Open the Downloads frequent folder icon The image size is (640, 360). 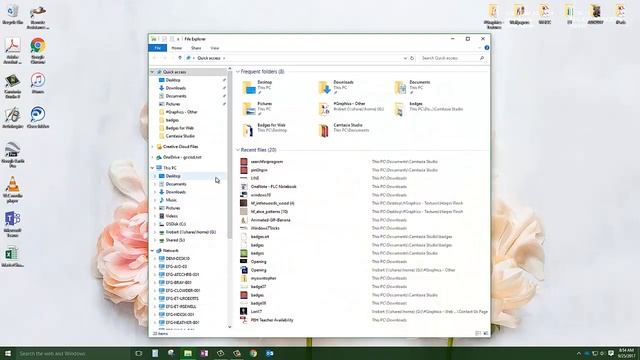[324, 87]
